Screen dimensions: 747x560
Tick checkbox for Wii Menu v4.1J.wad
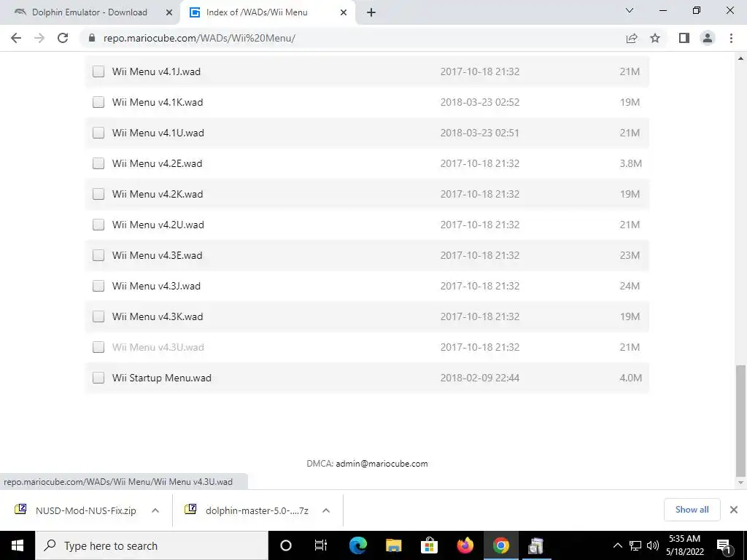[x=98, y=71]
